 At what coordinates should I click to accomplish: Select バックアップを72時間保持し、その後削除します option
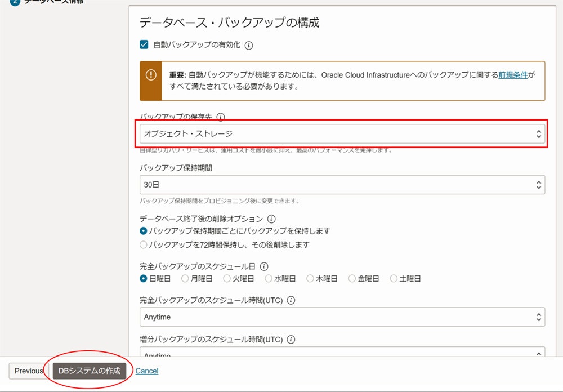tap(143, 244)
